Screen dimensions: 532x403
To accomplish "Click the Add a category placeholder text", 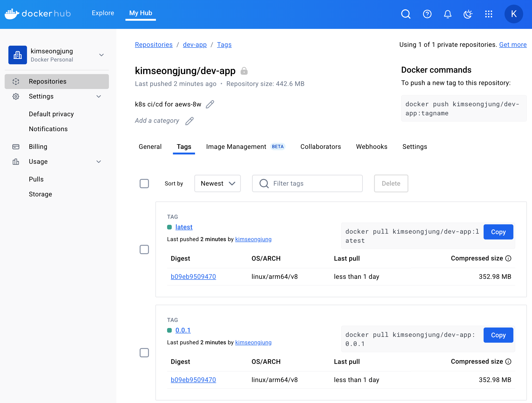I will pyautogui.click(x=157, y=121).
